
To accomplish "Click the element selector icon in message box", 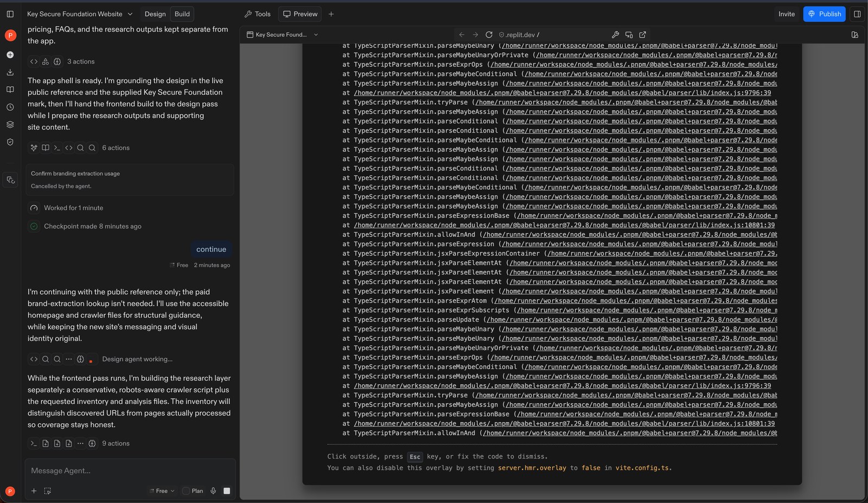I will coord(47,491).
